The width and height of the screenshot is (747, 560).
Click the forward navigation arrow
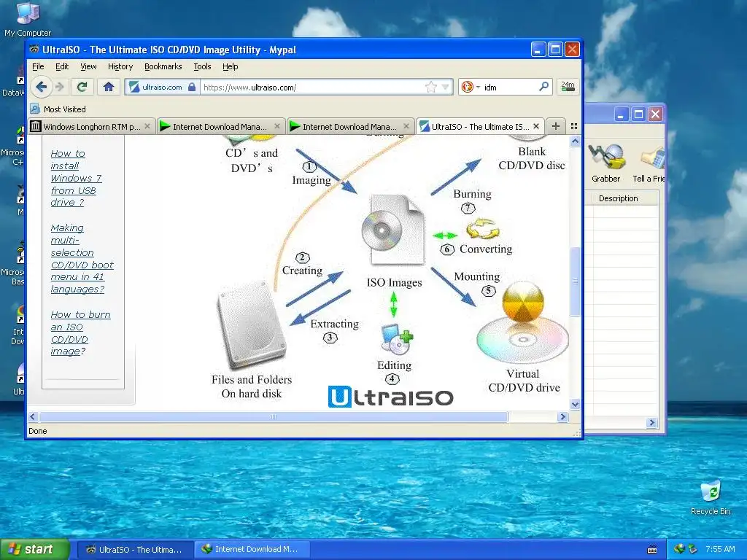coord(60,87)
